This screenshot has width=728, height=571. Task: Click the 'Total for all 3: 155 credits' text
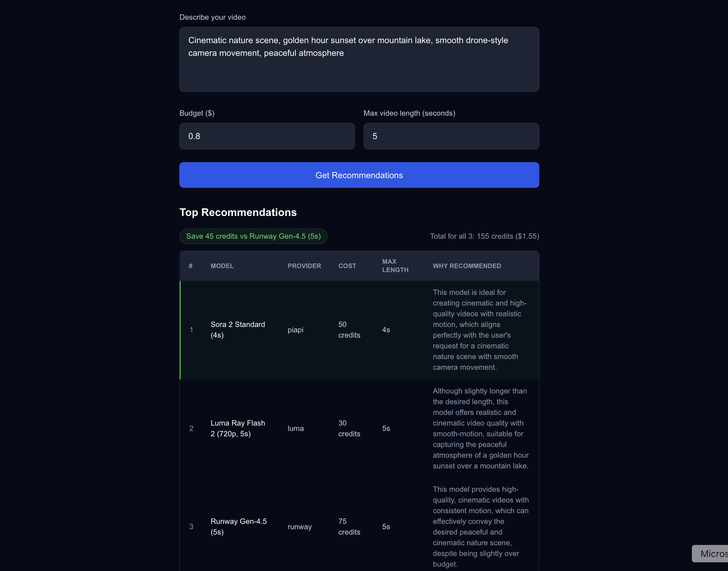tap(484, 236)
